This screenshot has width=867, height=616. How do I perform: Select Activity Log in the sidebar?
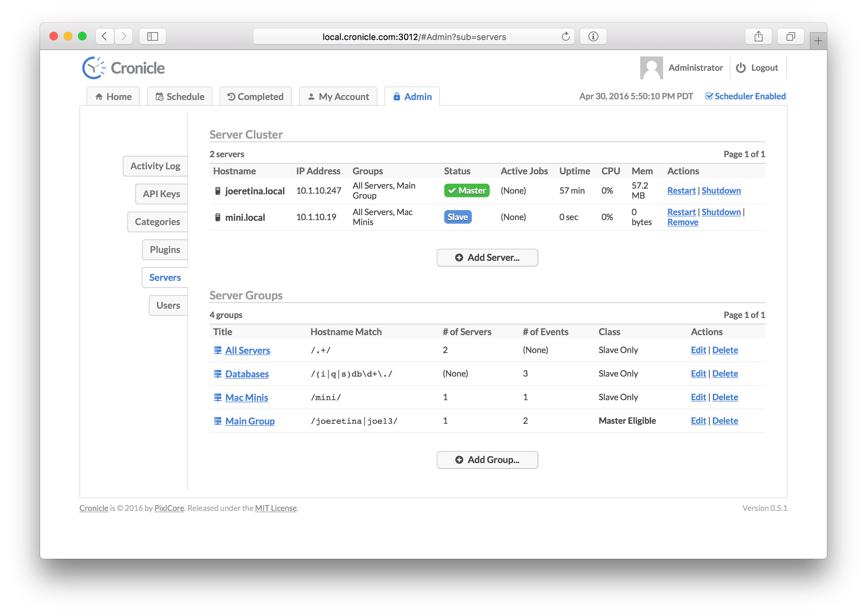pos(155,166)
